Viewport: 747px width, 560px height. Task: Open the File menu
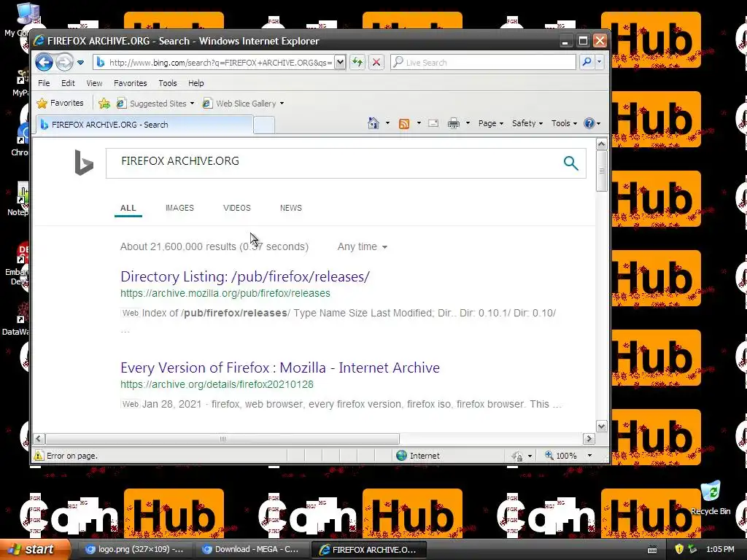tap(44, 83)
